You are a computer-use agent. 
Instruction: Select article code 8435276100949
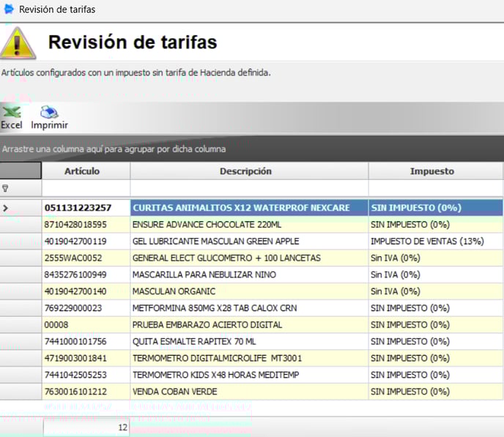tap(86, 274)
